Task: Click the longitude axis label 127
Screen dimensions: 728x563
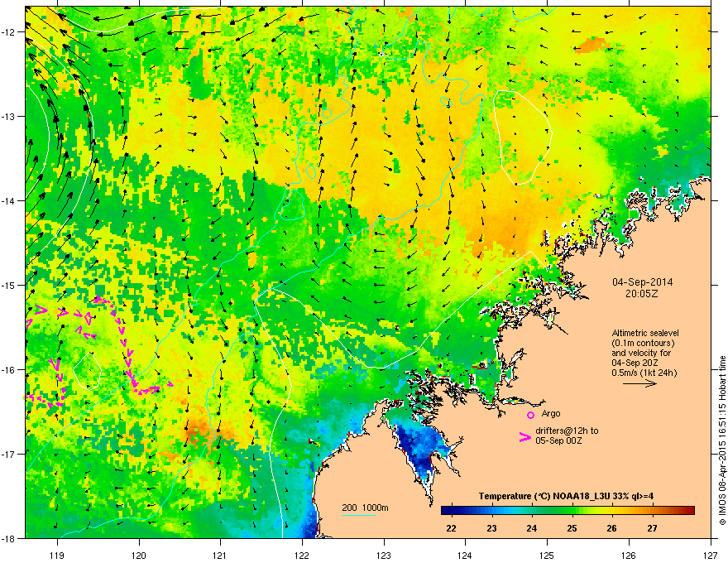Action: (711, 555)
